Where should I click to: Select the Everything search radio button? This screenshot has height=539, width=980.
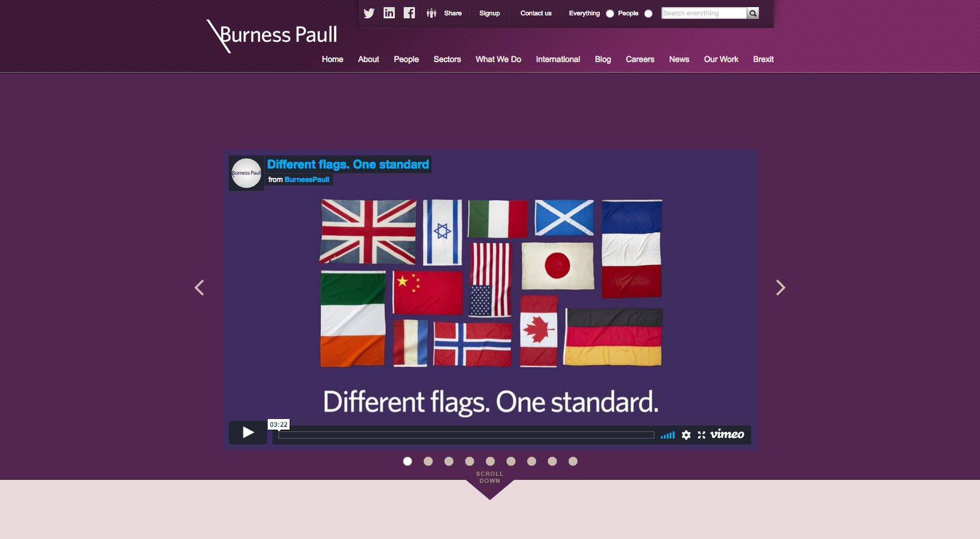pos(610,14)
